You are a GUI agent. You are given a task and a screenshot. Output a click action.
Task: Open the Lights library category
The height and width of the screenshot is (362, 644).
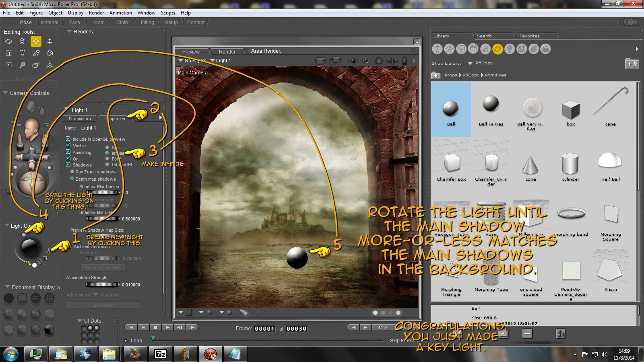point(510,49)
